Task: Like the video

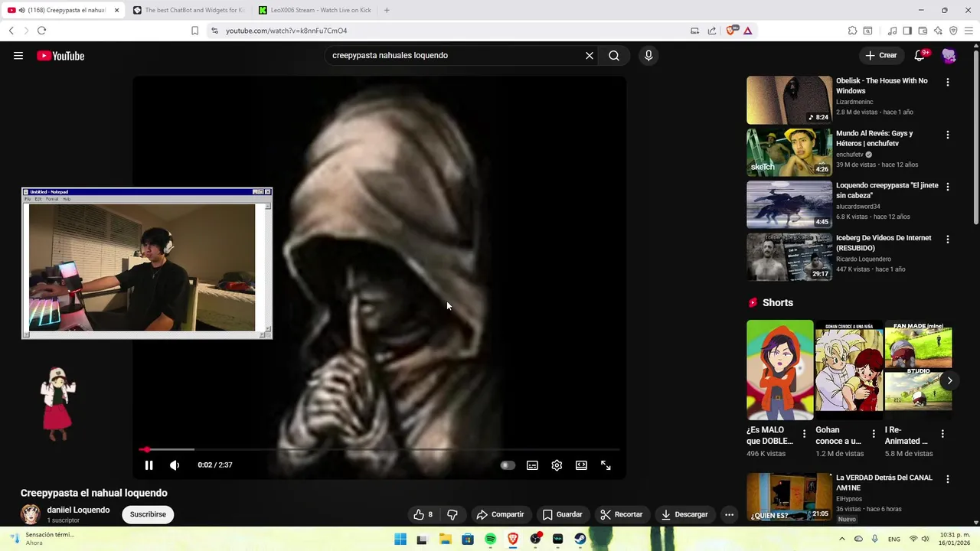Action: 423,514
